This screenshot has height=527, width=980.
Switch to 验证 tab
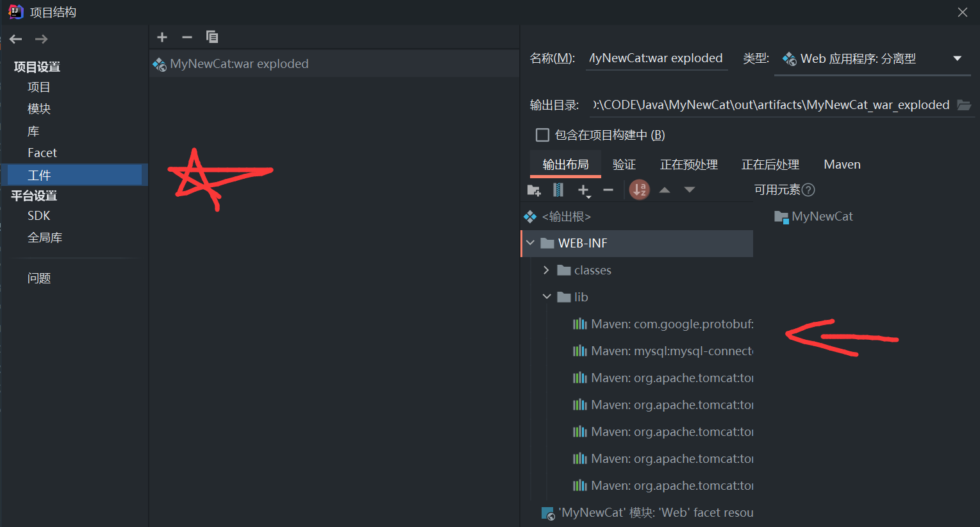pyautogui.click(x=624, y=165)
